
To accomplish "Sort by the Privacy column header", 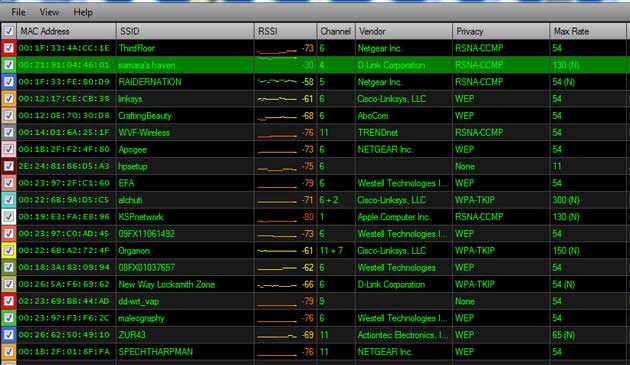I will pos(501,31).
